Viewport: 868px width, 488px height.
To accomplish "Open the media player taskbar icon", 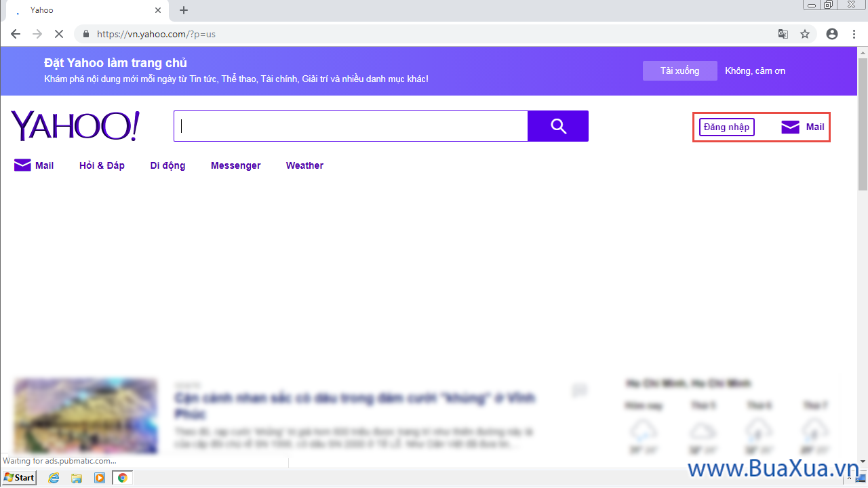I will (100, 478).
